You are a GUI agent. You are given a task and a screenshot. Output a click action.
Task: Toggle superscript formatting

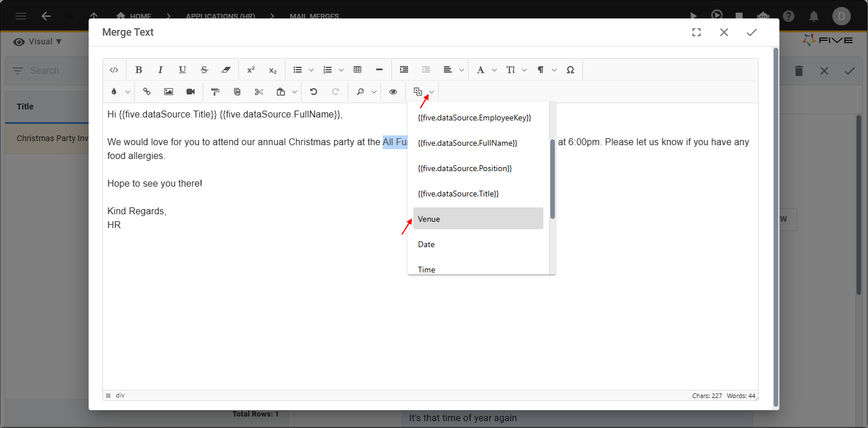tap(251, 70)
